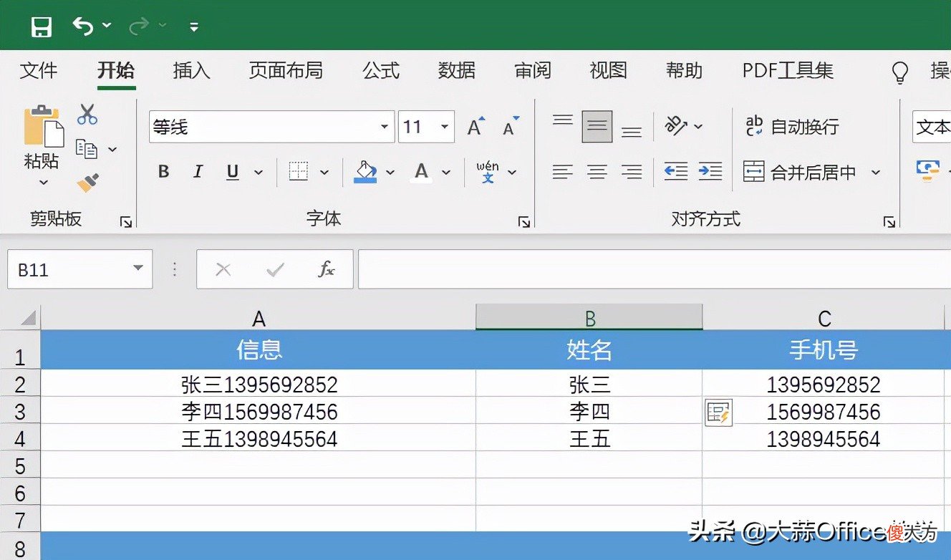Image resolution: width=951 pixels, height=560 pixels.
Task: Open the phonetic guide dropdown arrow
Action: click(512, 172)
